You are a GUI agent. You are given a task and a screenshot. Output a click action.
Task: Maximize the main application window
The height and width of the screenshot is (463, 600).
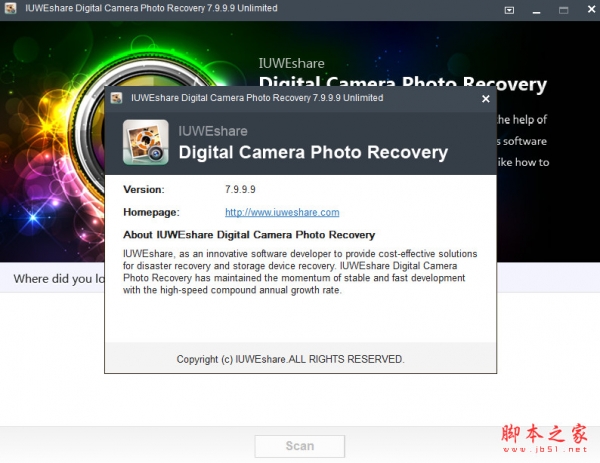pyautogui.click(x=564, y=10)
